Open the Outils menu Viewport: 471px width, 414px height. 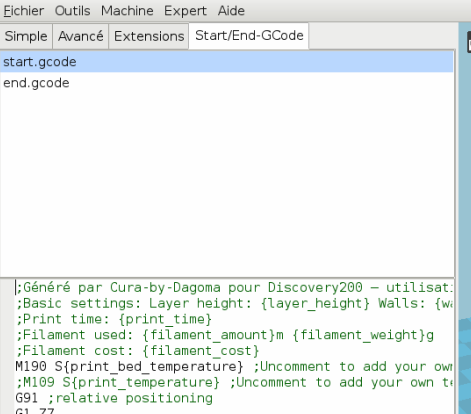pos(72,11)
